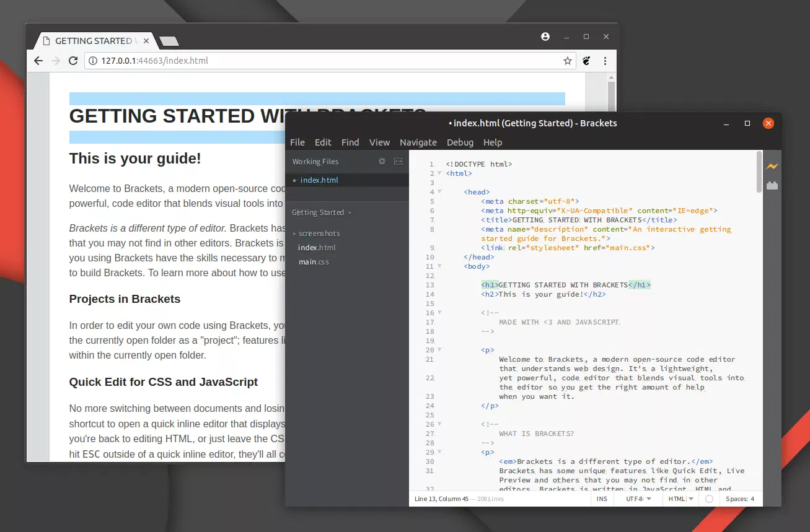Viewport: 810px width, 532px height.
Task: Collapse the head tag fold on line 4
Action: click(439, 192)
